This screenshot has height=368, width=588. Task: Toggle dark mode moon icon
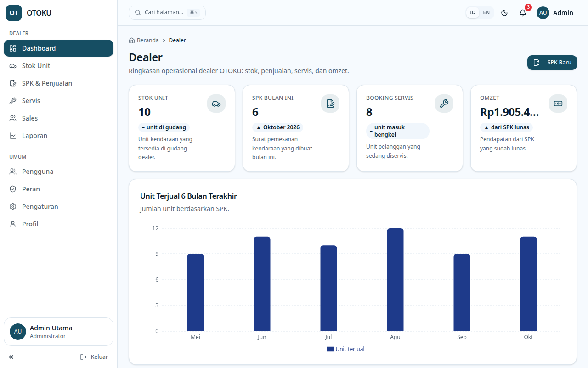504,13
